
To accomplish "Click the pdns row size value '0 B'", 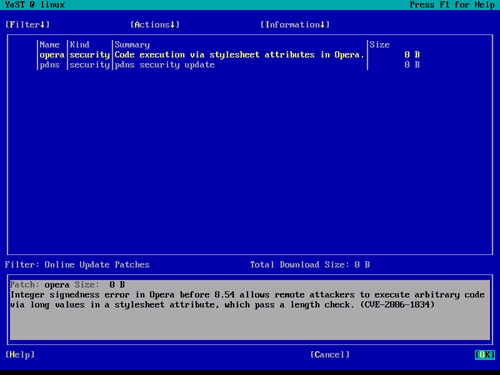I will (x=412, y=65).
